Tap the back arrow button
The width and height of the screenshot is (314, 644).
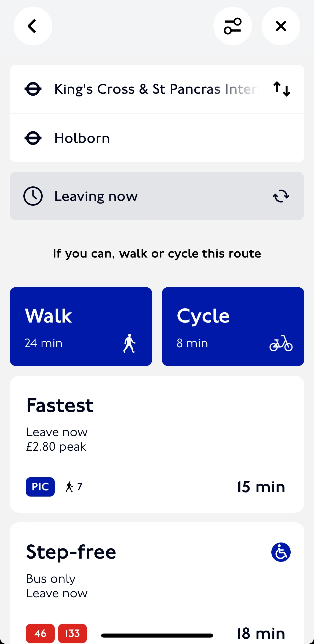click(33, 26)
